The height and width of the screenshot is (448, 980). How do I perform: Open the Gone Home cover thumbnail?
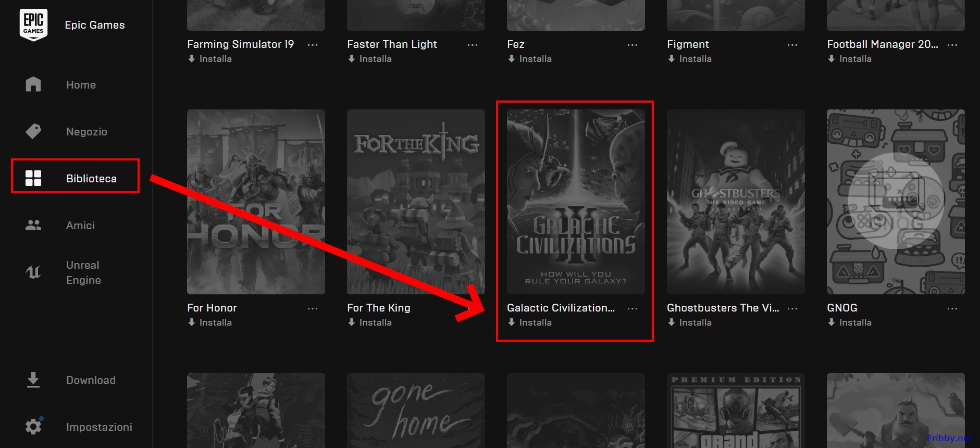point(416,410)
